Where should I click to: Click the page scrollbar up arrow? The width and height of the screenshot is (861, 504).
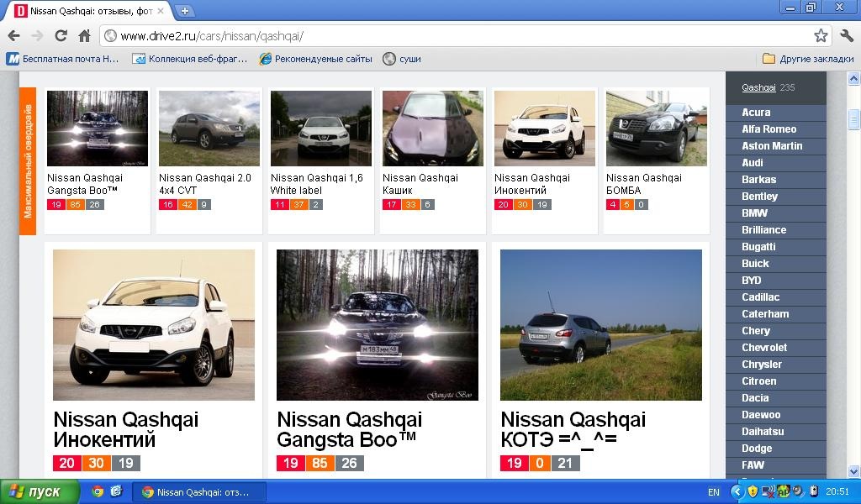[853, 78]
